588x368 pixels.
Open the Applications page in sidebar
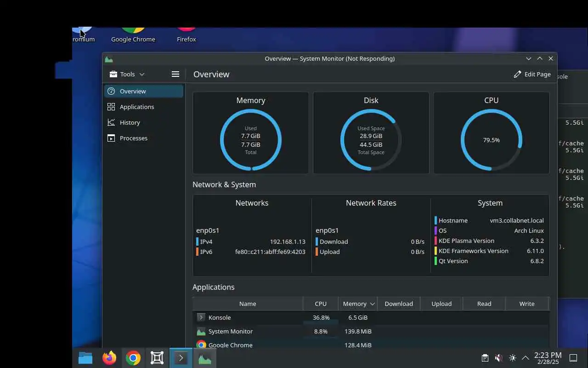(x=144, y=107)
